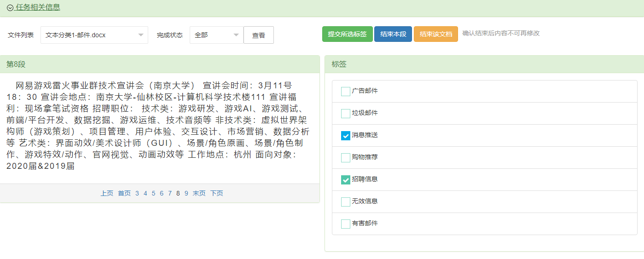Click the blue 结束本段 button
Image resolution: width=644 pixels, height=259 pixels.
click(393, 34)
